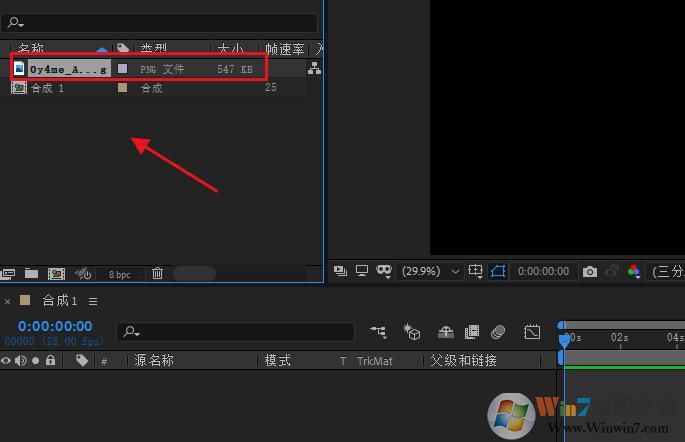The height and width of the screenshot is (442, 685).
Task: Click the blue 0:00:00:00 timeline timecode
Action: [x=55, y=326]
